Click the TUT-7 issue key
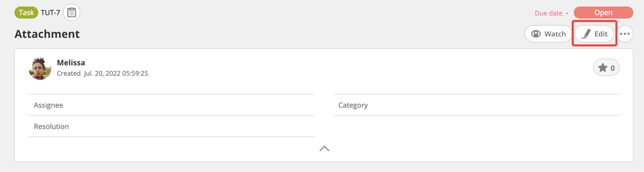Image resolution: width=644 pixels, height=172 pixels. click(50, 13)
